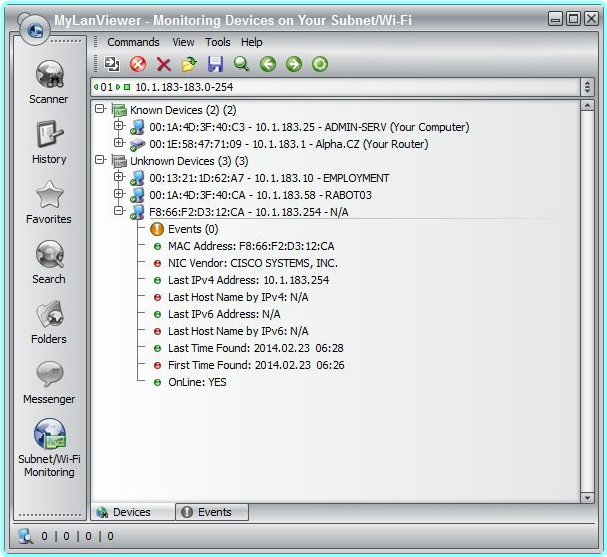Viewport: 607px width, 557px height.
Task: Open the Folders sidebar section
Action: (x=49, y=322)
